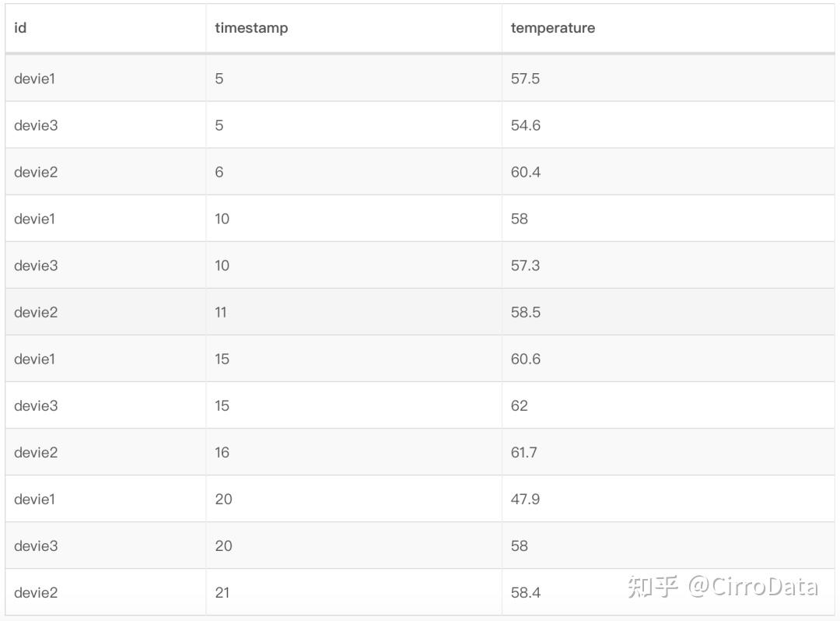Viewport: 840px width, 621px height.
Task: Click the devie2 id in the timestamp 21 row
Action: pyautogui.click(x=36, y=592)
